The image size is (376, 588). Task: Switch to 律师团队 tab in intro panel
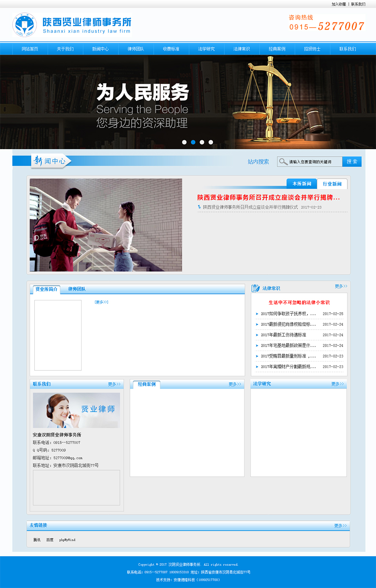pos(77,289)
